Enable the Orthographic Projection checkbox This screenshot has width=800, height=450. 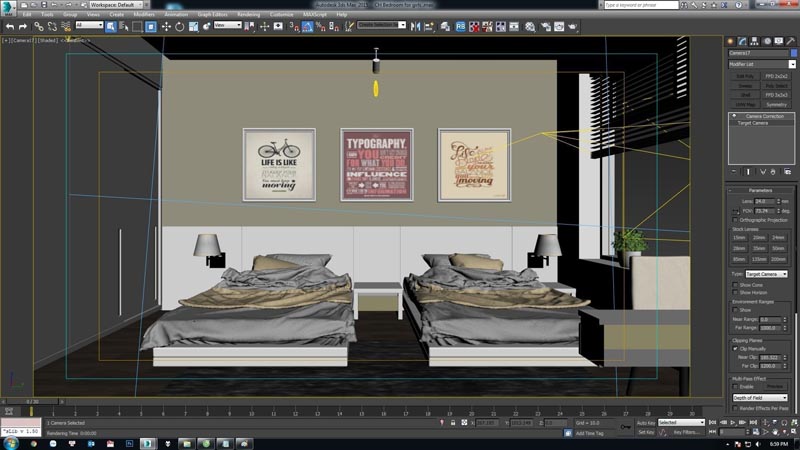point(736,220)
